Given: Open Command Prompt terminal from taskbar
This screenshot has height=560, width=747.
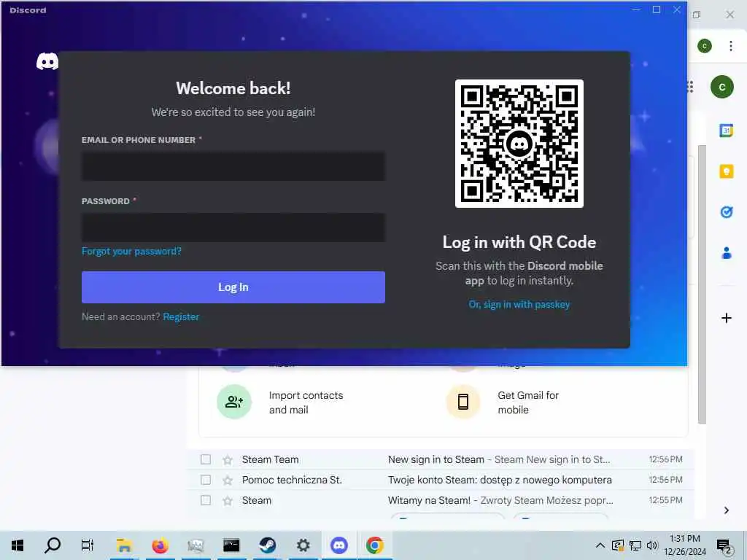Looking at the screenshot, I should (231, 545).
